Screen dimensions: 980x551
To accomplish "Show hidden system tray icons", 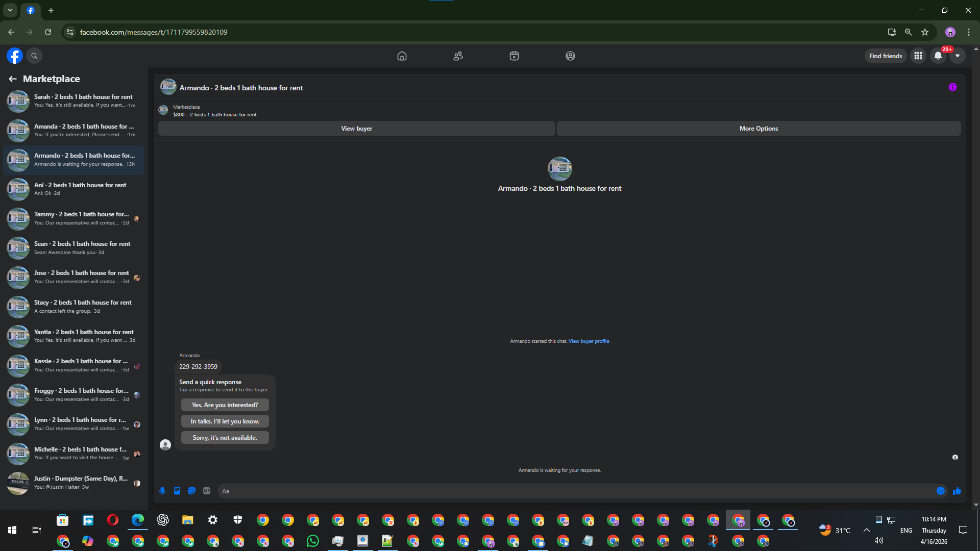I will [x=866, y=530].
